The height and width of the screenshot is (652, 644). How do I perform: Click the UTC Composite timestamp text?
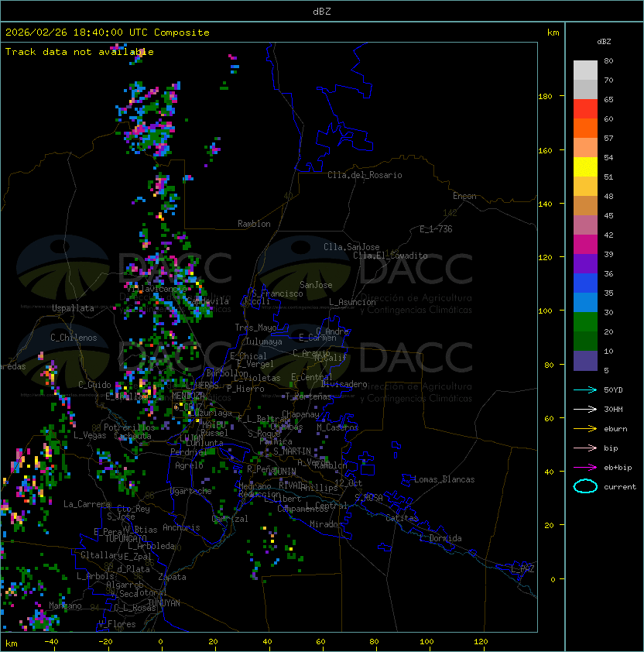coord(108,33)
